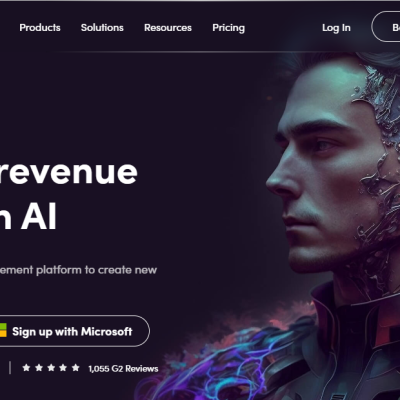Viewport: 400px width, 400px height.
Task: Go to the Pricing page
Action: tap(228, 28)
